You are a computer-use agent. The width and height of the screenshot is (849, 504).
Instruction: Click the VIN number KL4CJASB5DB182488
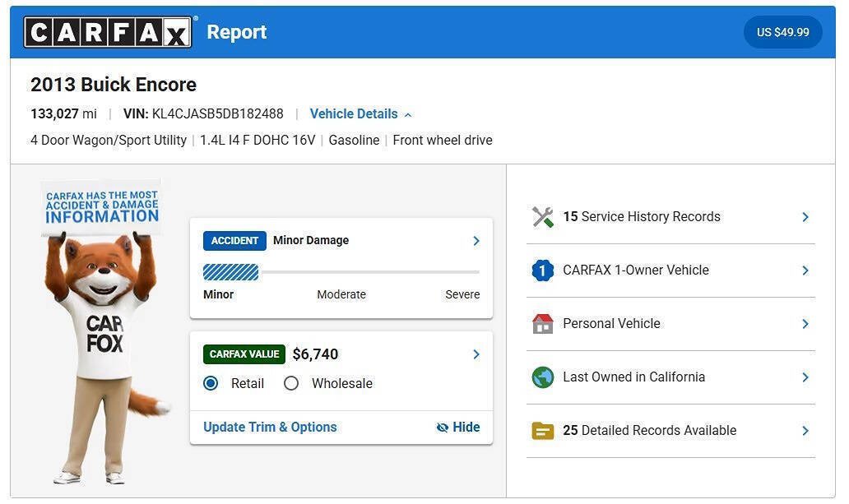click(218, 113)
